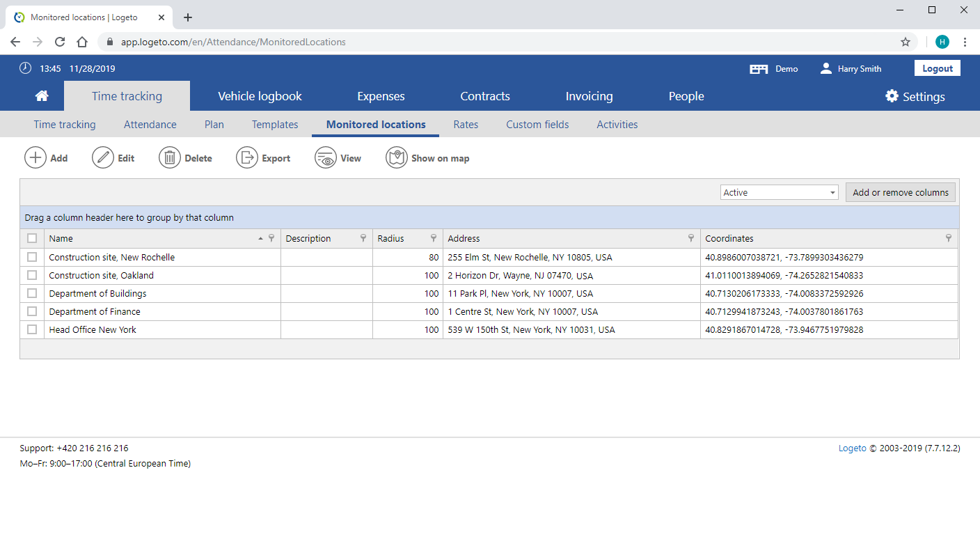Image resolution: width=980 pixels, height=555 pixels.
Task: Select the Plan sub-tab
Action: point(214,125)
